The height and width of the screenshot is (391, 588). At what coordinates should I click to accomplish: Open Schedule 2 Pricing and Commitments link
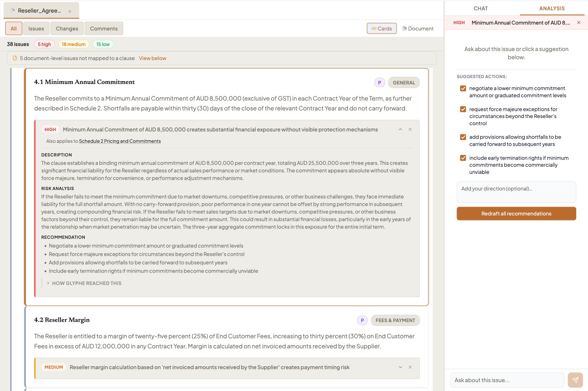click(120, 141)
